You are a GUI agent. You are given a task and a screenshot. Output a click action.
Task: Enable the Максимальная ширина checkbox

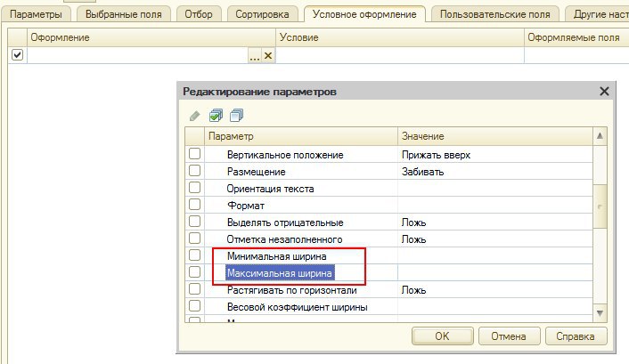pyautogui.click(x=194, y=271)
